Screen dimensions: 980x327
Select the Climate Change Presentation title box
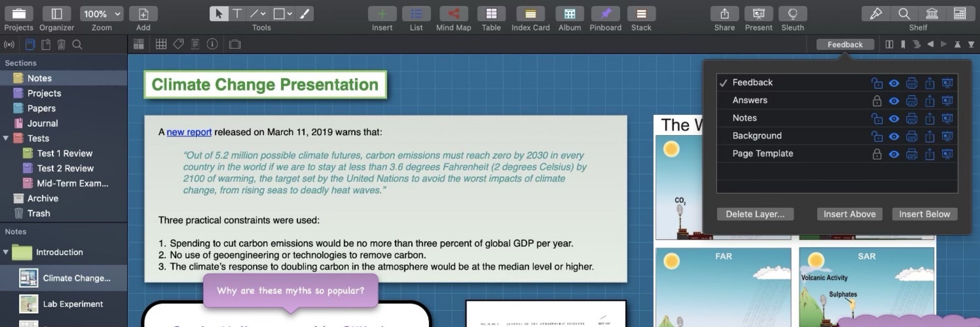coord(265,84)
